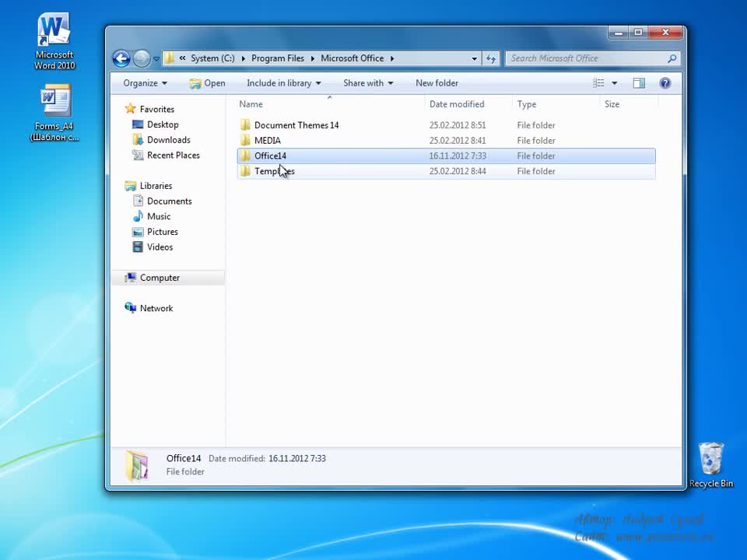
Task: Select Libraries in the navigation pane
Action: [156, 186]
